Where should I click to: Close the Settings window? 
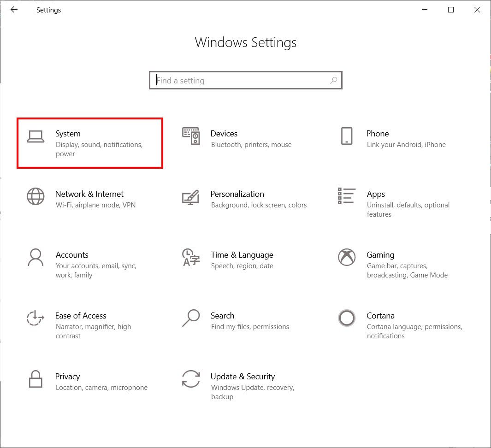[477, 10]
